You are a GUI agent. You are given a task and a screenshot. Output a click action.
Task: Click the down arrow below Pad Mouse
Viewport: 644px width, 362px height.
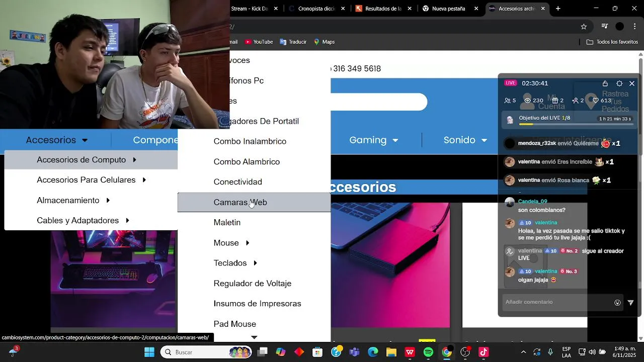click(254, 337)
